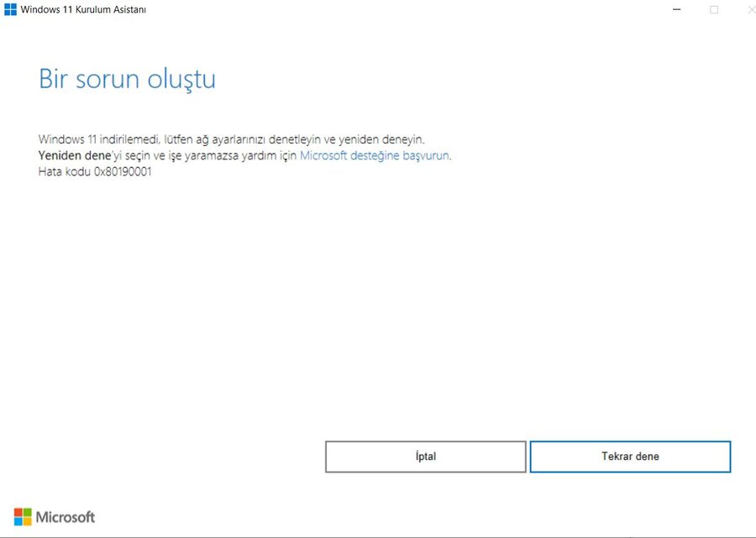
Task: Click the Tekrar dene button
Action: tap(630, 457)
